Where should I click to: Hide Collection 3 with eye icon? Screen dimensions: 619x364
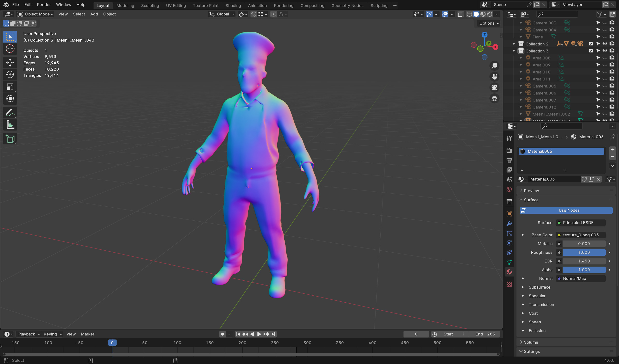point(605,51)
